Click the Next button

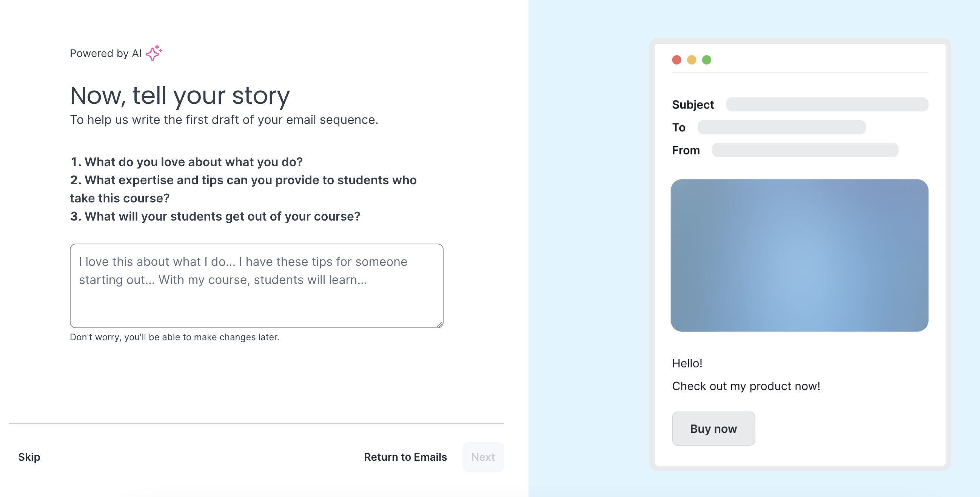(483, 457)
